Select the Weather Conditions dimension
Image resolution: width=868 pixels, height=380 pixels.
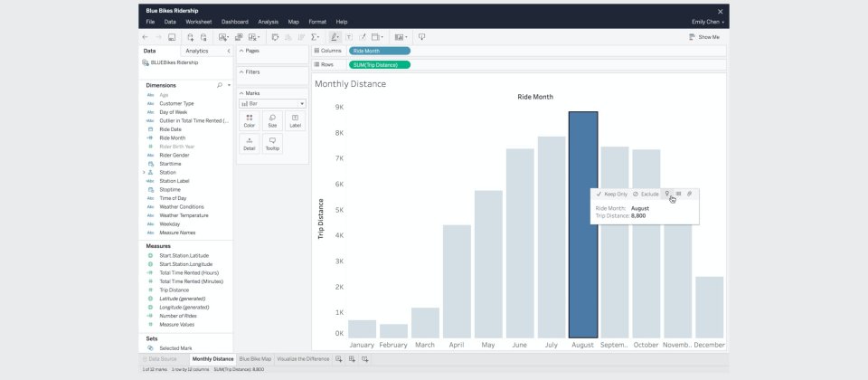(182, 207)
